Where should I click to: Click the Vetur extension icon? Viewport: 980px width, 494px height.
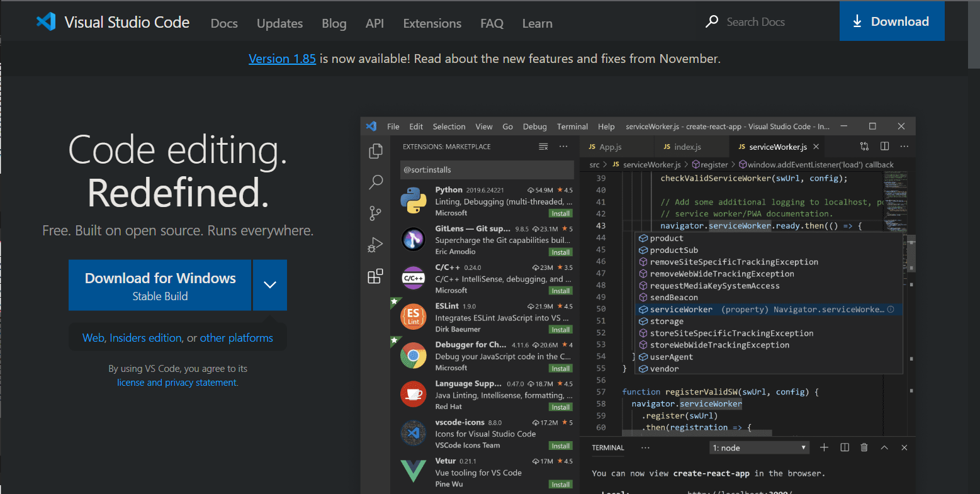(x=414, y=471)
